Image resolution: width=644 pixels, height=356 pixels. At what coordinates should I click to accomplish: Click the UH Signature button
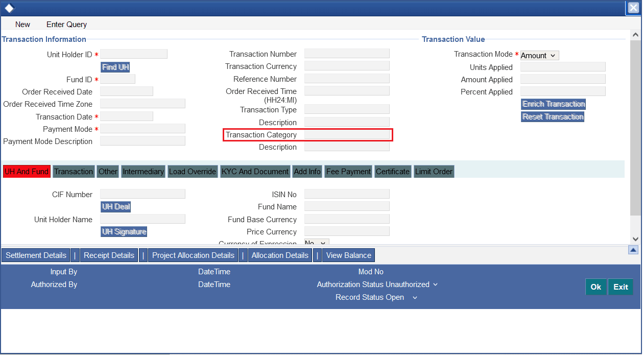[124, 232]
